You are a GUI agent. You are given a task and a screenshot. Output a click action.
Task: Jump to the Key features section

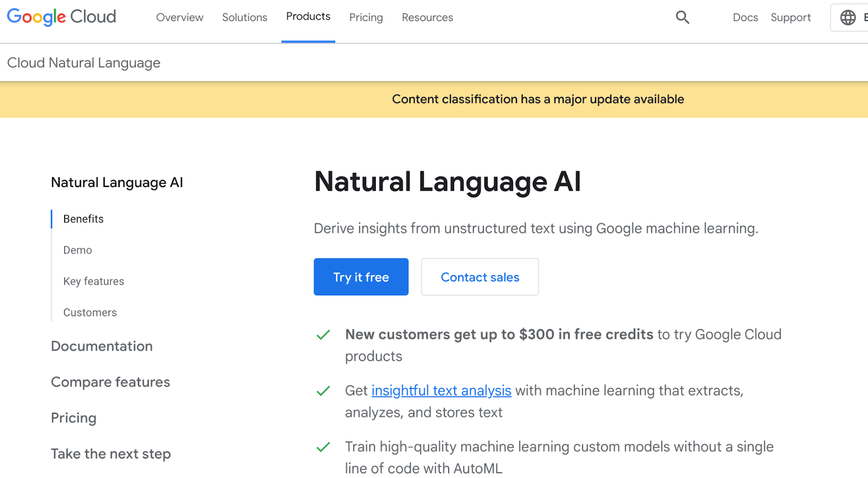(x=93, y=281)
